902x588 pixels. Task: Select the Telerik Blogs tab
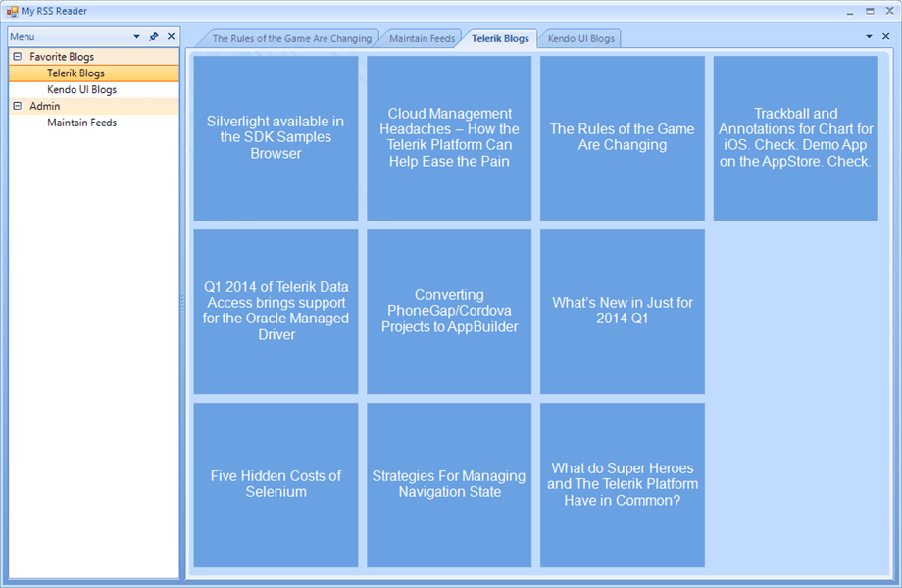point(501,37)
